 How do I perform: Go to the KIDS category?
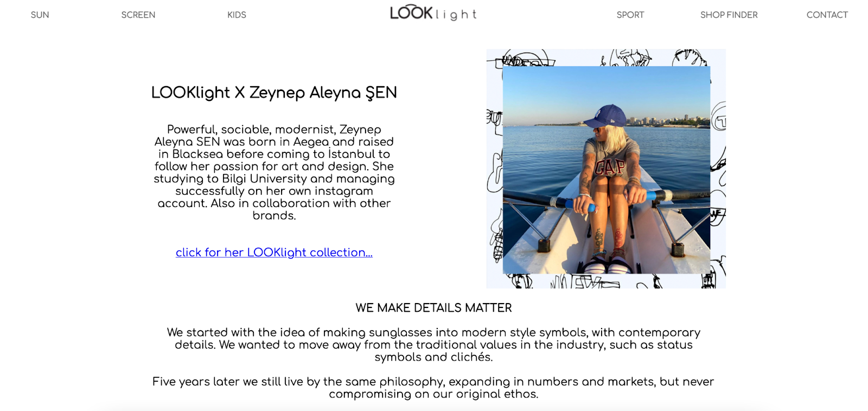(x=237, y=15)
